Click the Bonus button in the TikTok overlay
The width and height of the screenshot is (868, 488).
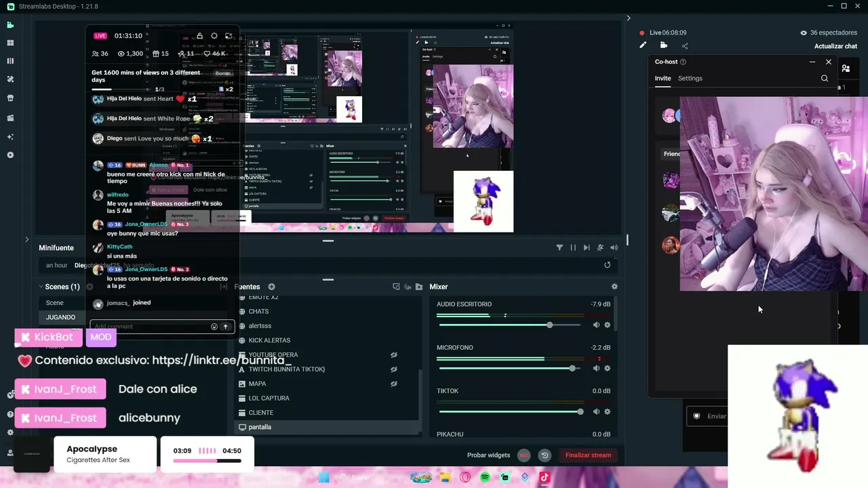coord(223,73)
